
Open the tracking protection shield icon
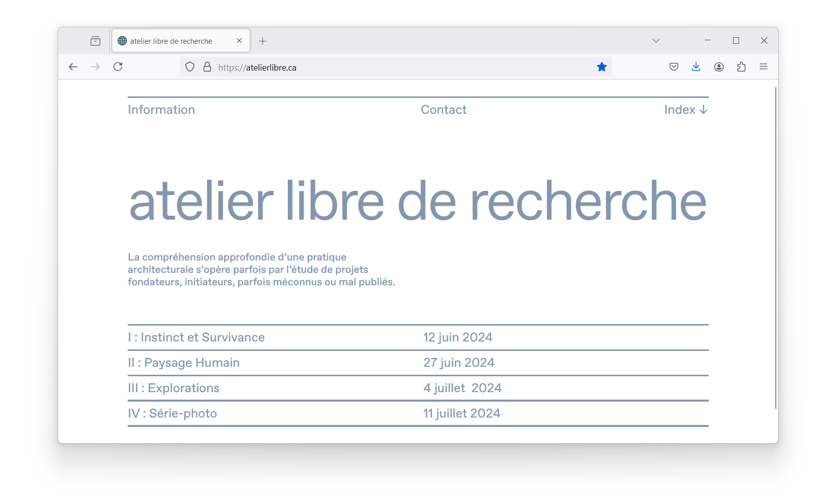[x=190, y=67]
